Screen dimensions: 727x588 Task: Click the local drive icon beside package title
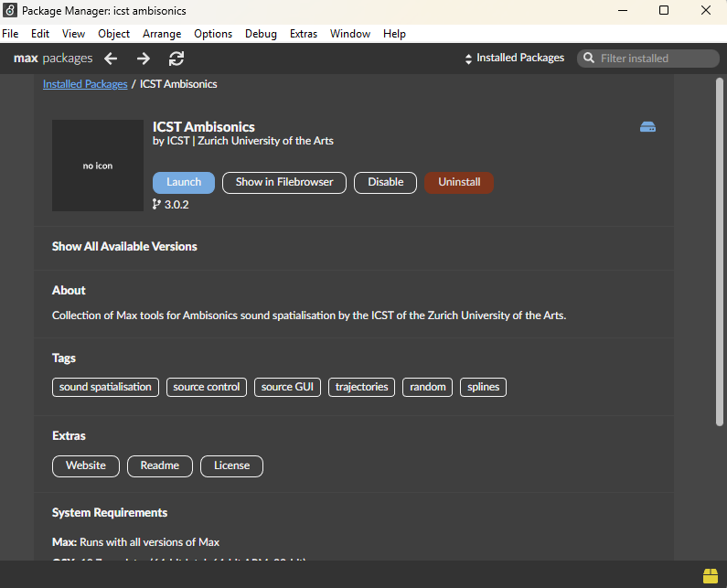click(647, 127)
